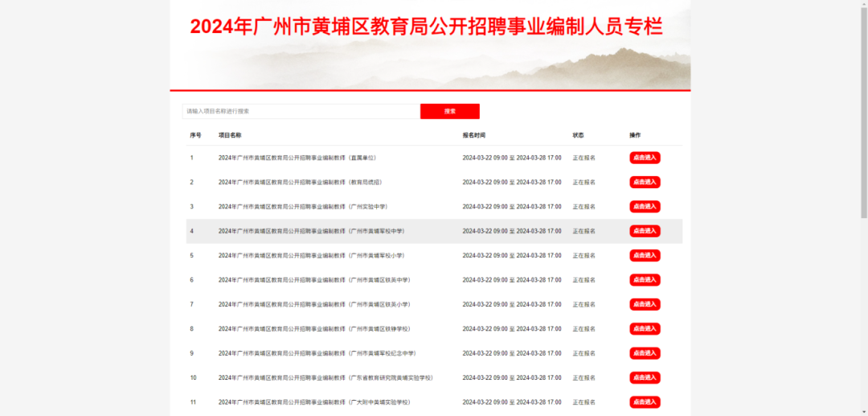This screenshot has height=416, width=868.
Task: Open 点击进入 for 黄埔军校纪念中学 row
Action: point(645,353)
